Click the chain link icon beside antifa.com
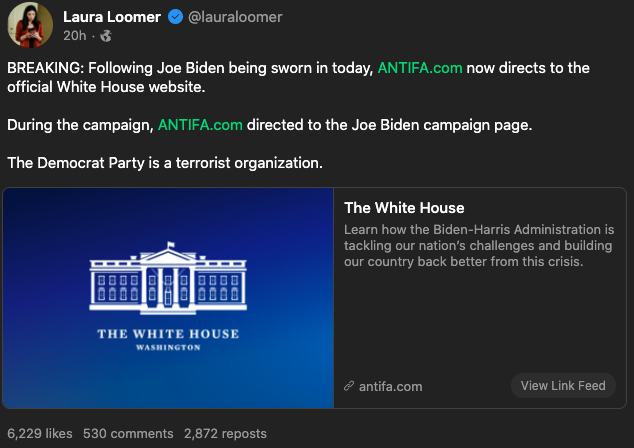Screen dimensions: 634x448 tap(349, 386)
